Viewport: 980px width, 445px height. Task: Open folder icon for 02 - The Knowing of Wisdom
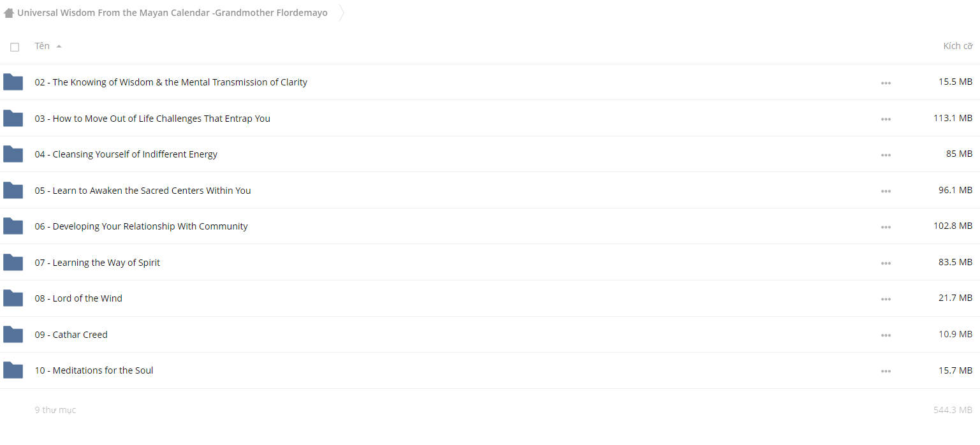[13, 82]
